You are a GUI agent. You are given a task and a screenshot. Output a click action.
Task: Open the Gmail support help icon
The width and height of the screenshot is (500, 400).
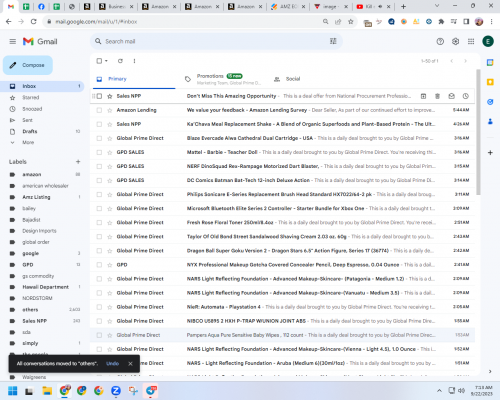point(440,41)
